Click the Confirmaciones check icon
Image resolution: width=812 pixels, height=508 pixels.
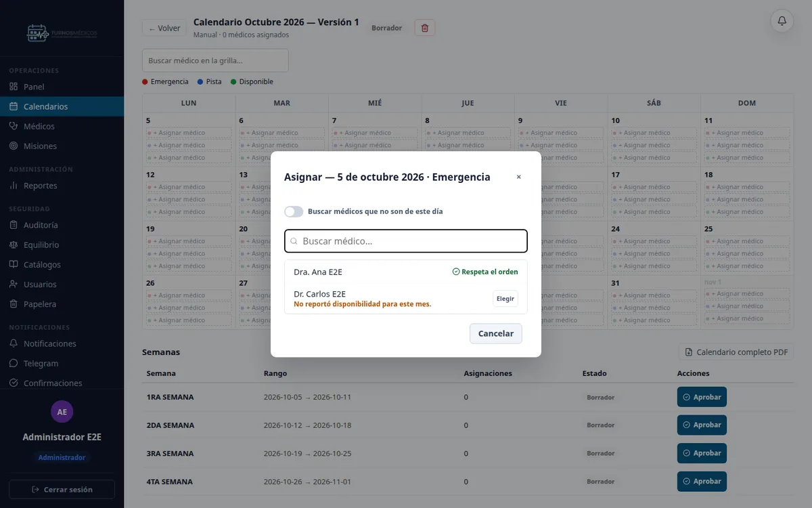[14, 383]
